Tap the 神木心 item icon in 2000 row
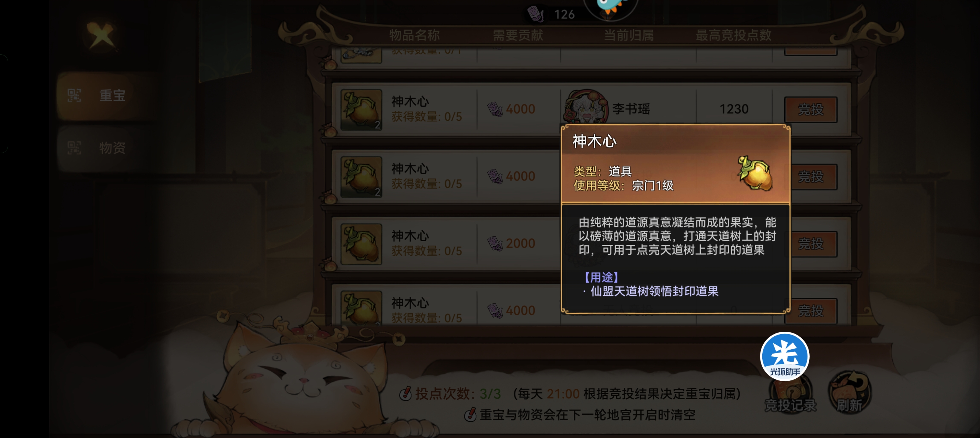Viewport: 980px width, 438px height. click(x=361, y=244)
